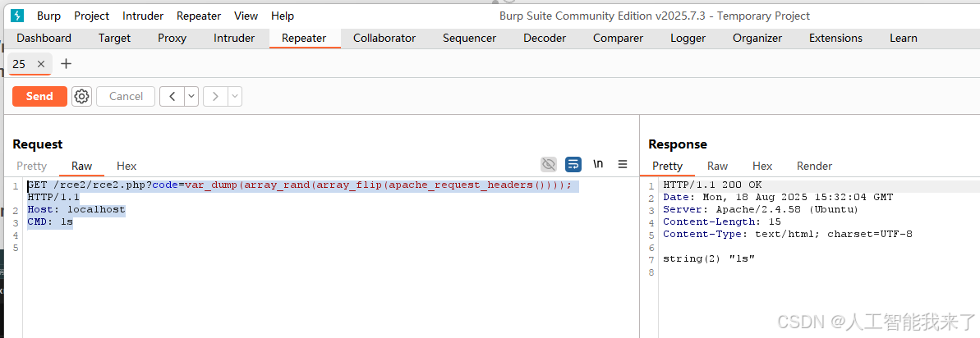The height and width of the screenshot is (338, 980).
Task: Click the Date response header line
Action: tap(778, 197)
